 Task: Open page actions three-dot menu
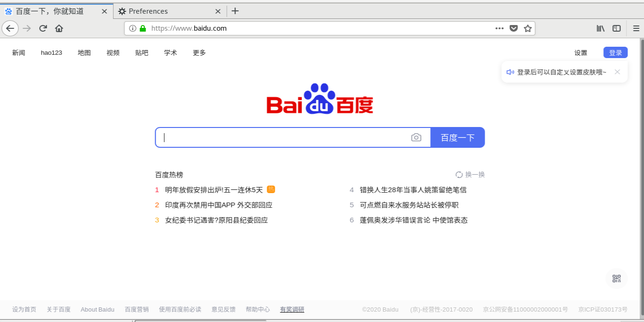[x=499, y=28]
